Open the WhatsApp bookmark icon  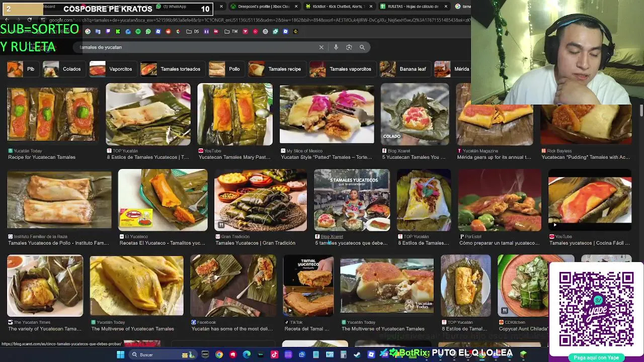(x=148, y=32)
